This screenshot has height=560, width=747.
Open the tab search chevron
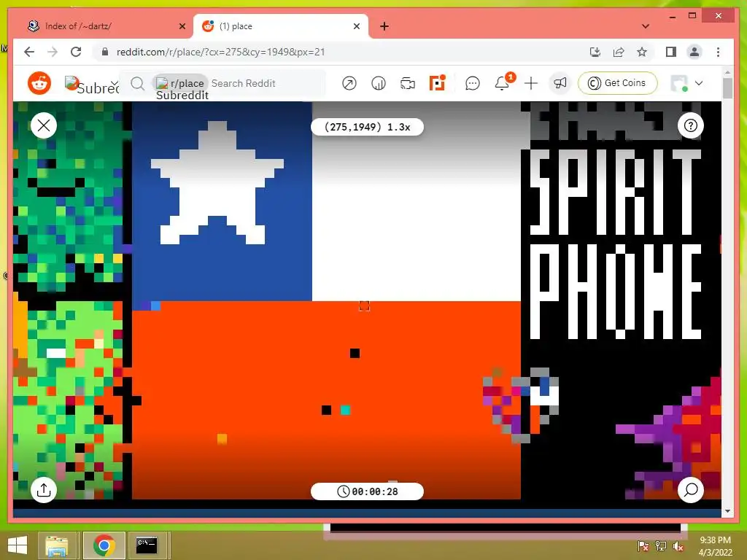coord(646,26)
